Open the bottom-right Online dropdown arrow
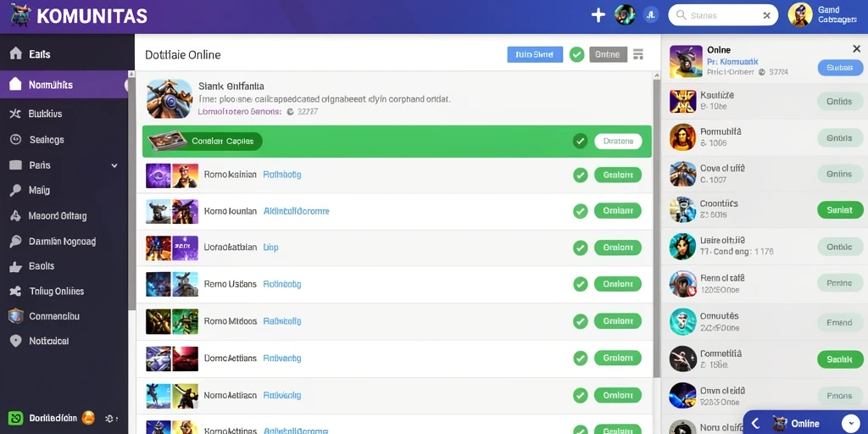 pos(851,424)
